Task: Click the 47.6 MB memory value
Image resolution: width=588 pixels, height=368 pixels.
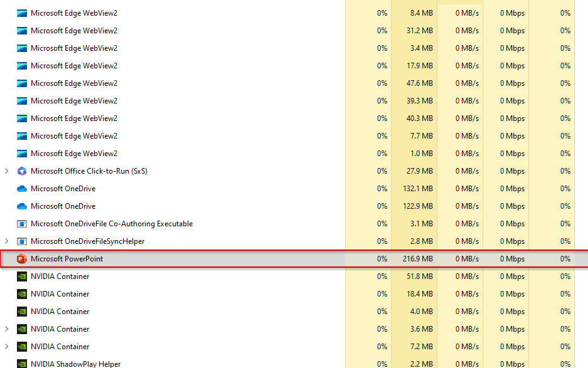Action: [420, 83]
